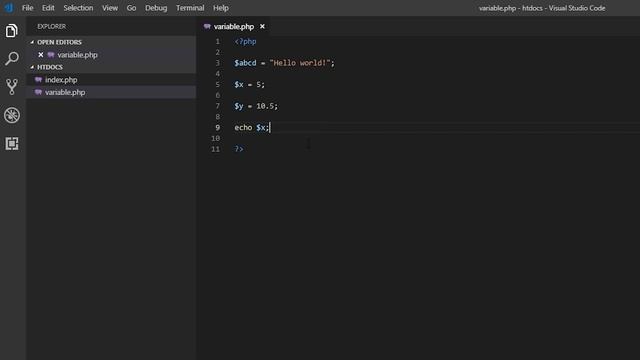Image resolution: width=640 pixels, height=360 pixels.
Task: Open index.php in the HTDOCS tree
Action: 111,80
